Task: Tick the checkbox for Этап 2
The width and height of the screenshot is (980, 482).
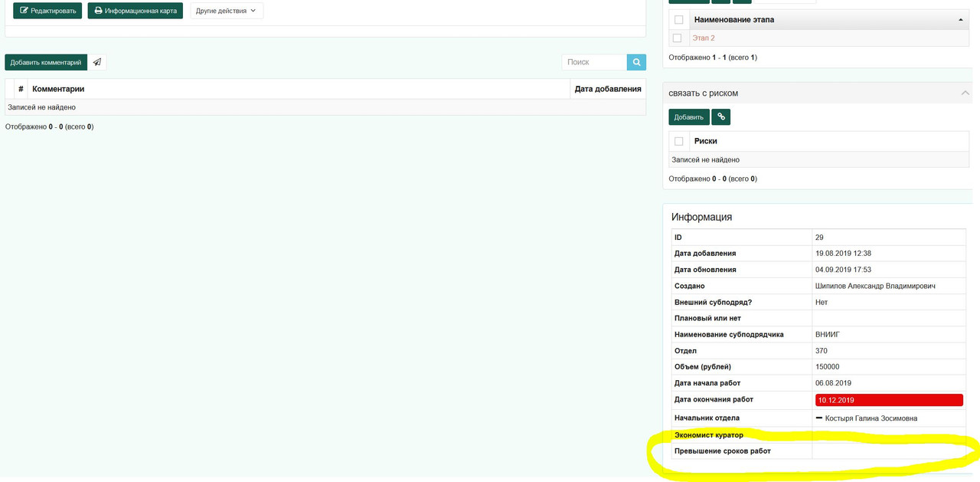Action: point(677,38)
